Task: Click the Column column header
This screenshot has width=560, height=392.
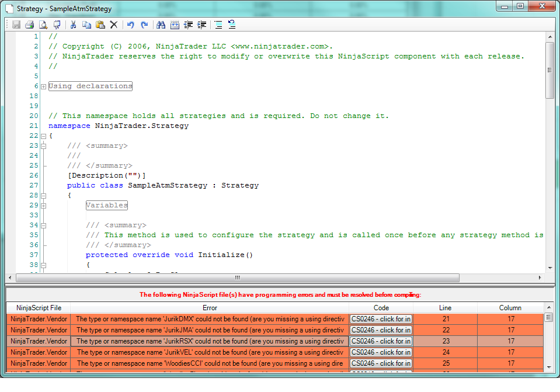Action: (x=510, y=308)
